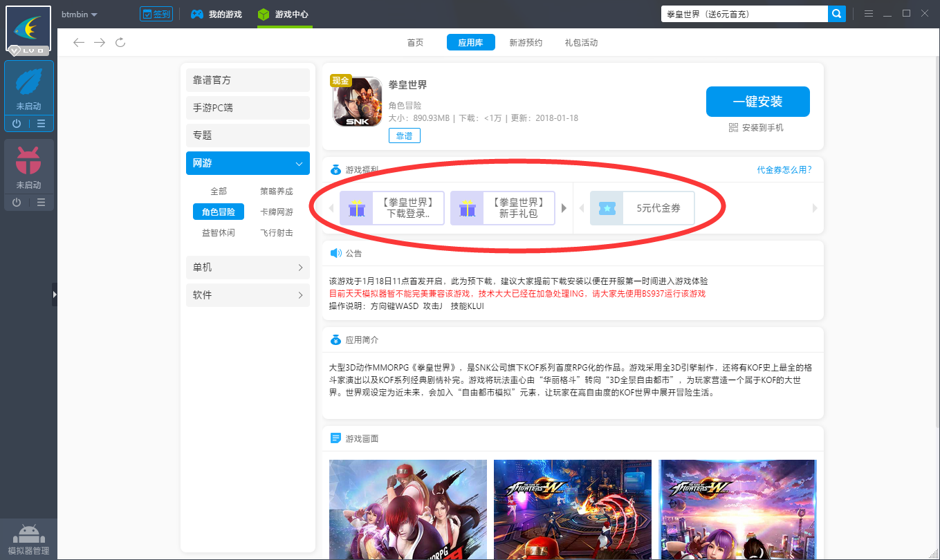Select 益智休闲 subcategory
This screenshot has width=940, height=560.
coord(219,233)
